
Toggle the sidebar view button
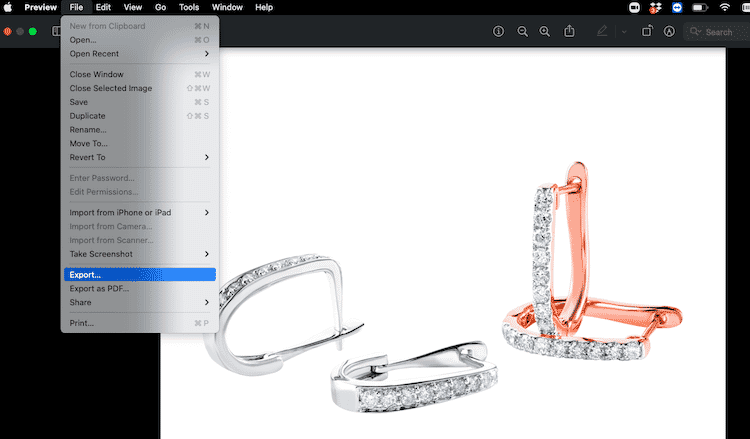(57, 32)
